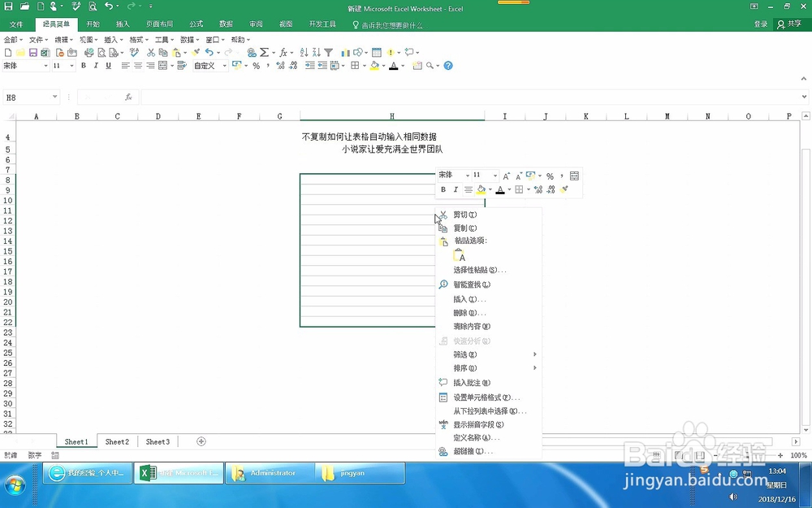812x508 pixels.
Task: Open the font size 11 dropdown in classic toolbar
Action: [71, 66]
